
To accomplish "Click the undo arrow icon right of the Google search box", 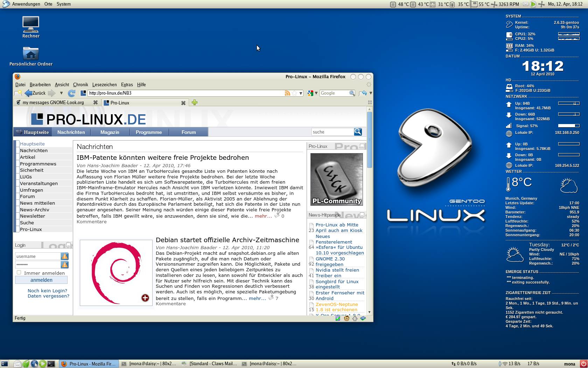I will tap(364, 93).
